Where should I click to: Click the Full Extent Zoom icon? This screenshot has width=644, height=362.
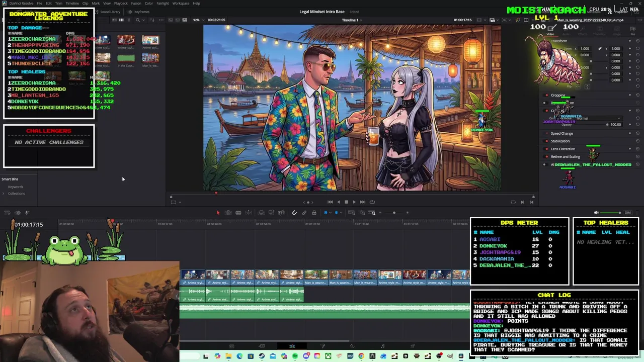point(352,213)
